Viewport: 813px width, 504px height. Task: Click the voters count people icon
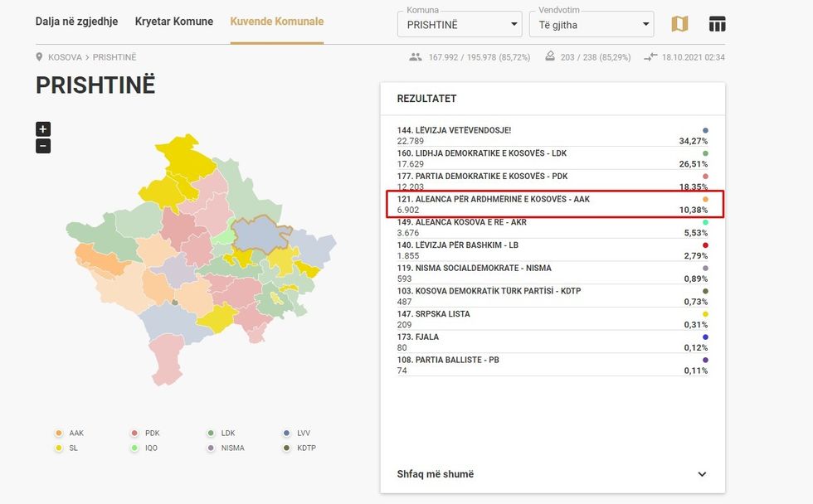(x=416, y=57)
